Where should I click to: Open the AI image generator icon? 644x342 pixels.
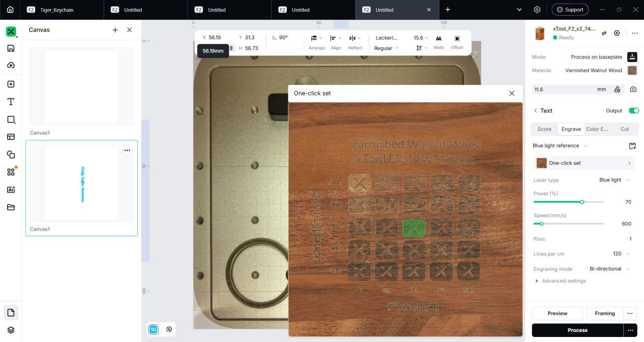pyautogui.click(x=11, y=189)
